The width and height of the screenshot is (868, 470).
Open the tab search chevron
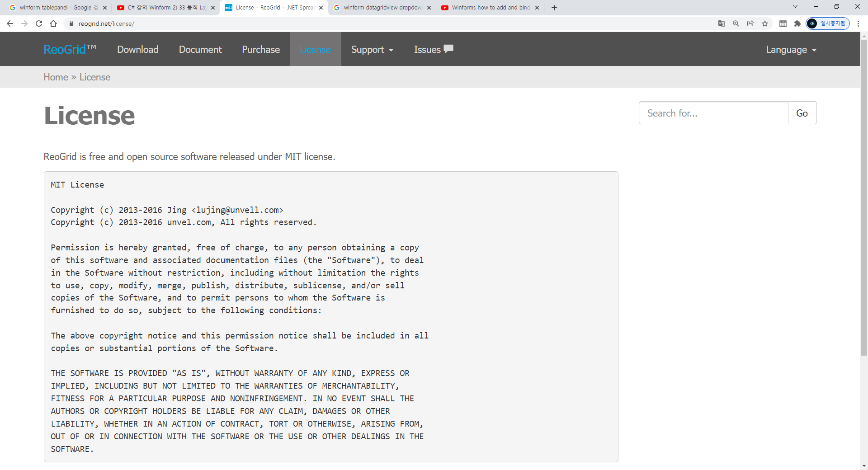[795, 7]
